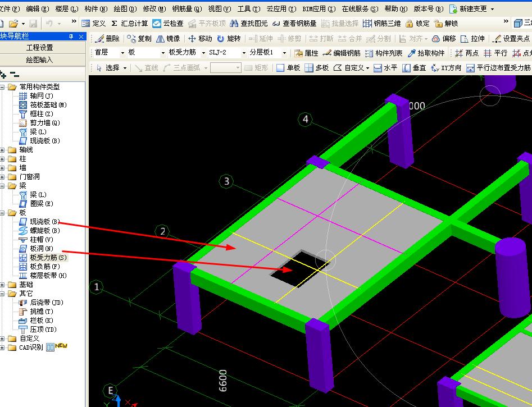The width and height of the screenshot is (532, 407).
Task: Open the 新建变更 dropdown arrow
Action: 492,9
